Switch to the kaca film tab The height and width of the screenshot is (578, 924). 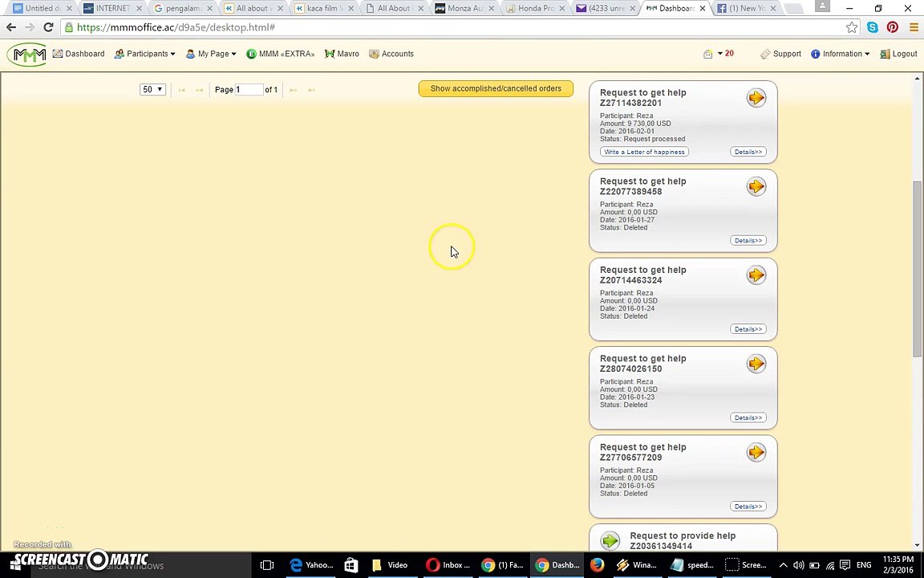point(323,8)
